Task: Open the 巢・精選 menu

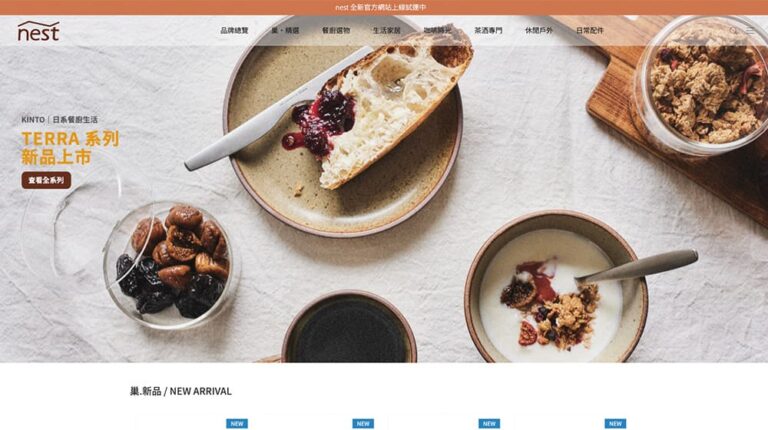Action: 285,30
